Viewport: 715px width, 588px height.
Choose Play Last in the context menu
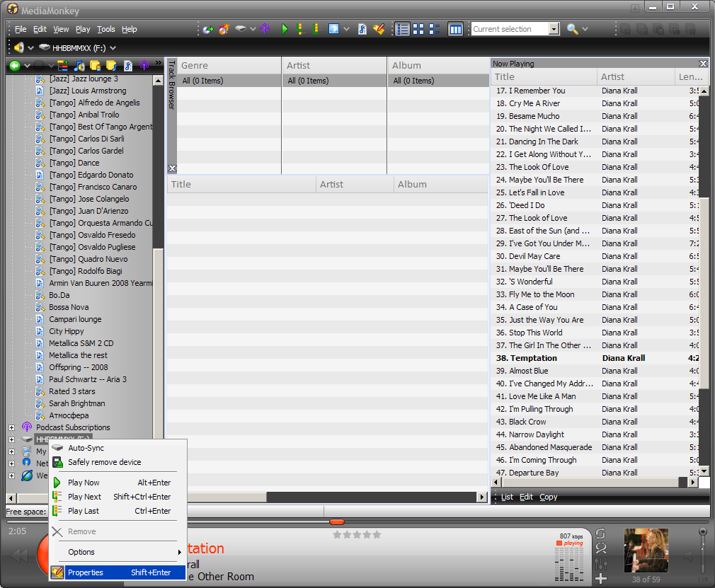[x=118, y=511]
